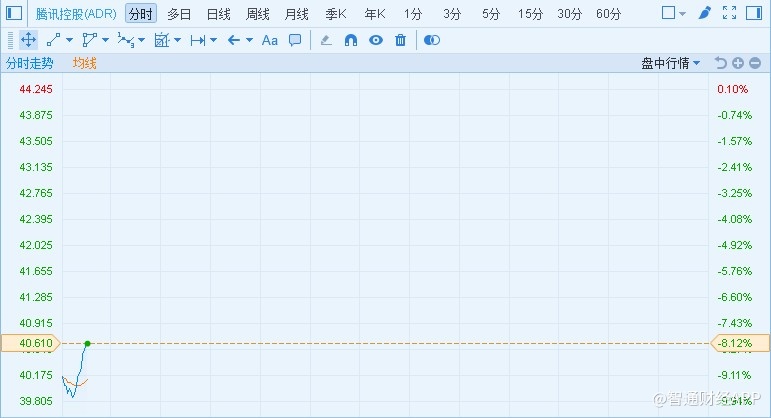Click the 均线 legend label
The width and height of the screenshot is (771, 418).
tap(85, 63)
